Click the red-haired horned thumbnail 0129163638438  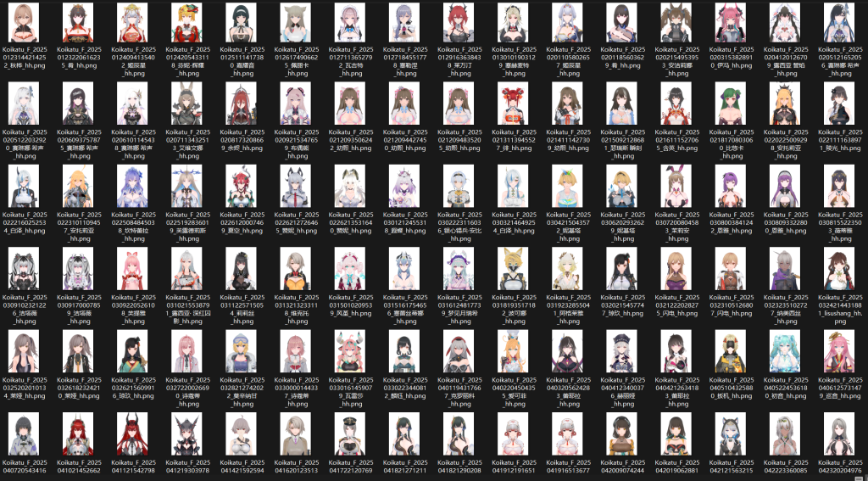click(x=459, y=23)
